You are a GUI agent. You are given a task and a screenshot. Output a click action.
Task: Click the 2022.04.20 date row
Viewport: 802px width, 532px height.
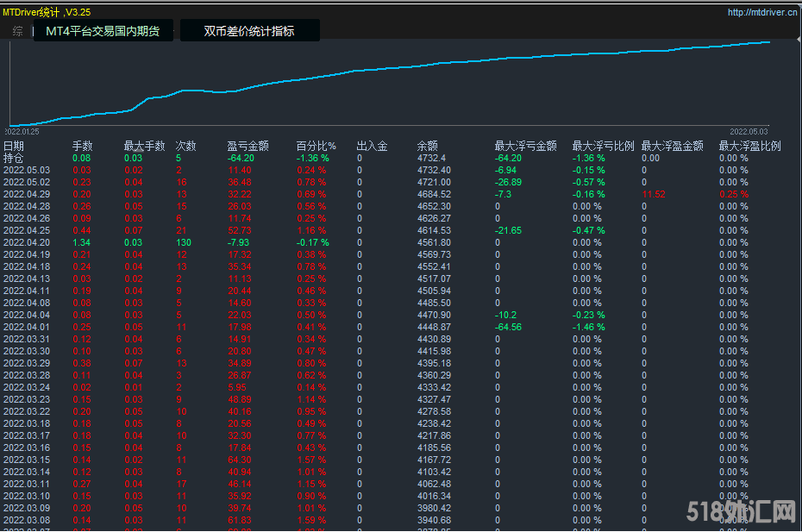27,243
